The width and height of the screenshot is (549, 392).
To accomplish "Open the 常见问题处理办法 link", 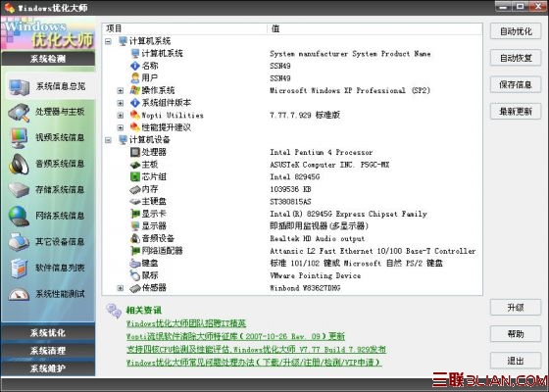I will (254, 363).
